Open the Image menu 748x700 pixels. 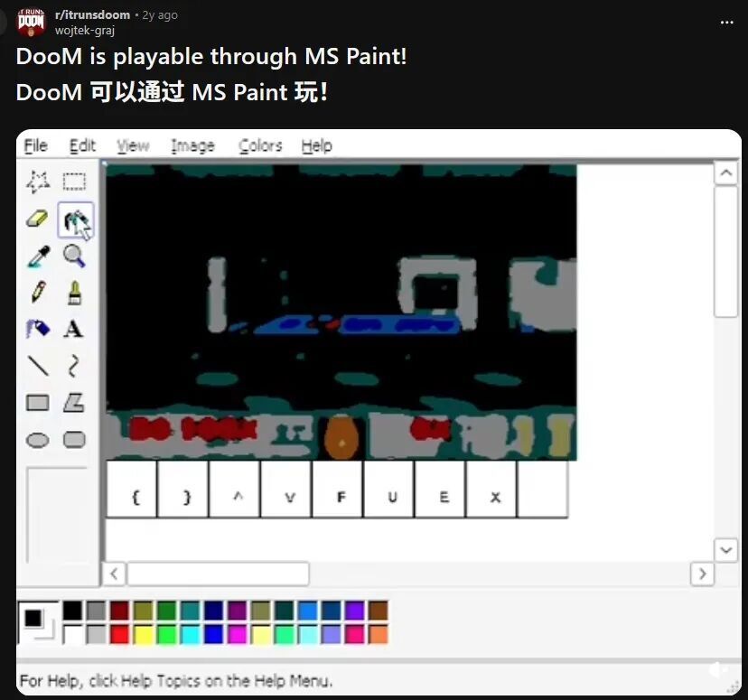[x=192, y=145]
